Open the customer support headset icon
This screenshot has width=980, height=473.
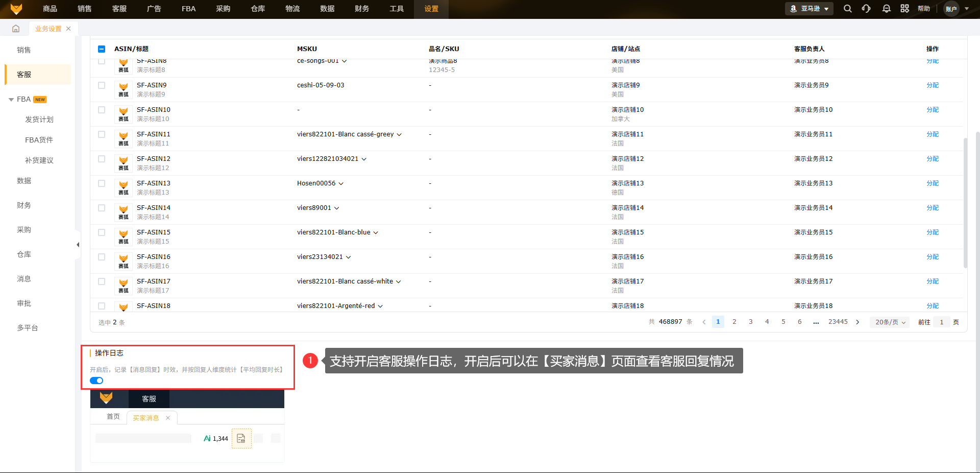[x=866, y=9]
